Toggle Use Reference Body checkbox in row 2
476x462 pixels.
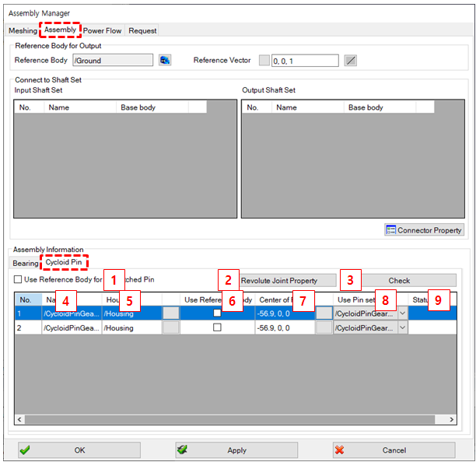[x=217, y=327]
